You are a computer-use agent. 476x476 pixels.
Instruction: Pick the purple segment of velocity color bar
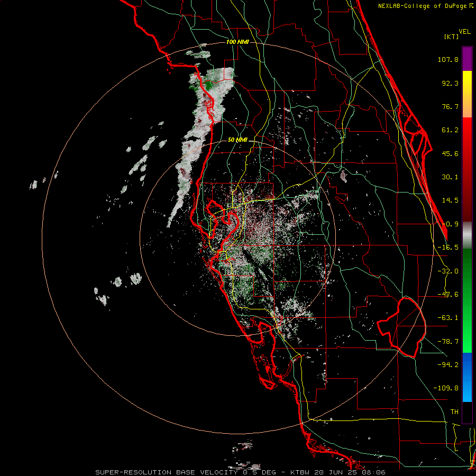(x=467, y=59)
